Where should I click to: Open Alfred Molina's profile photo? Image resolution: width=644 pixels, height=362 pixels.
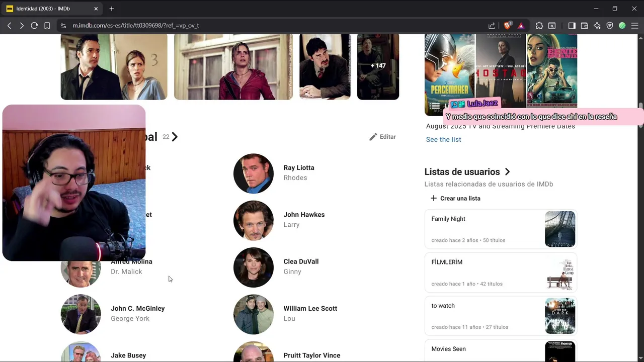coord(80,274)
